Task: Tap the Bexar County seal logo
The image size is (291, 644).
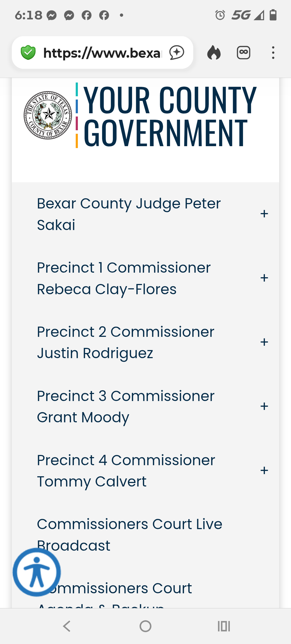Action: pos(48,115)
